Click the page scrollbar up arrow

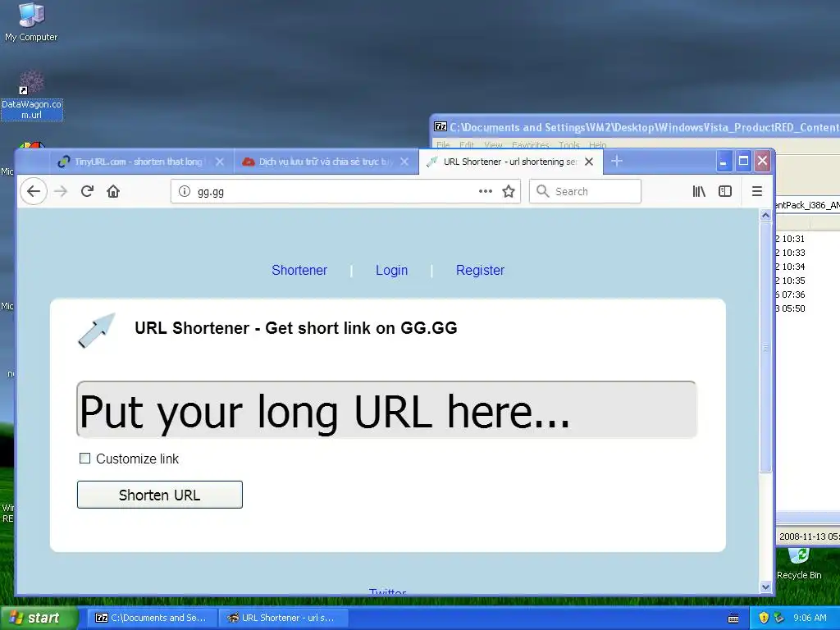(x=765, y=216)
